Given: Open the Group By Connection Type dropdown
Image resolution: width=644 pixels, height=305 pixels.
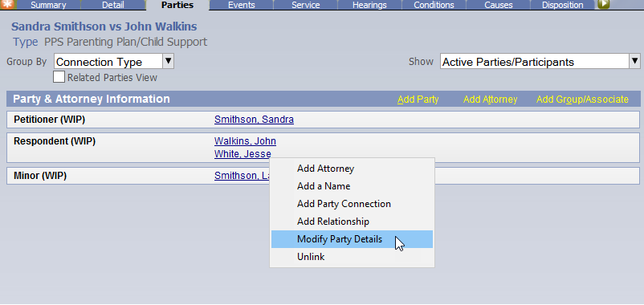Looking at the screenshot, I should 114,62.
